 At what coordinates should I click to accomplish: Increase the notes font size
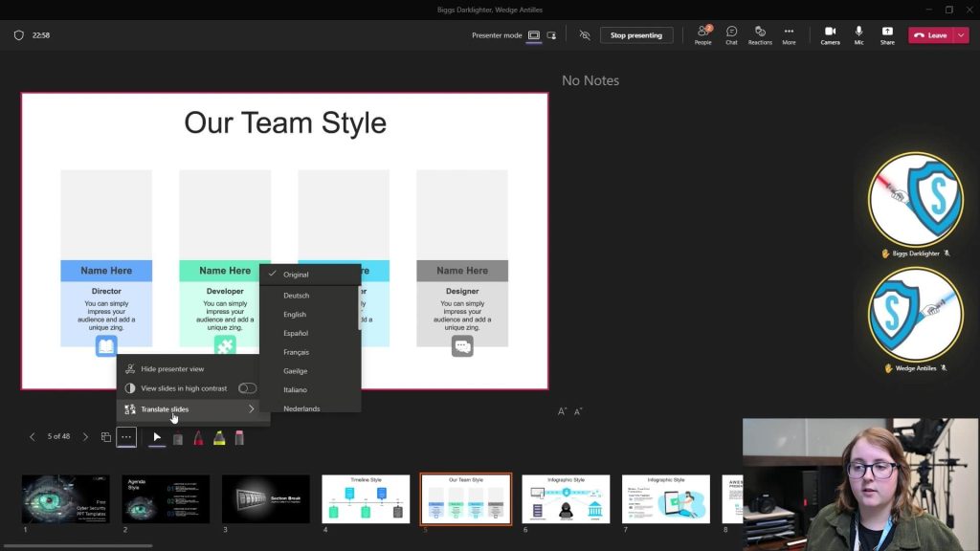pos(562,411)
